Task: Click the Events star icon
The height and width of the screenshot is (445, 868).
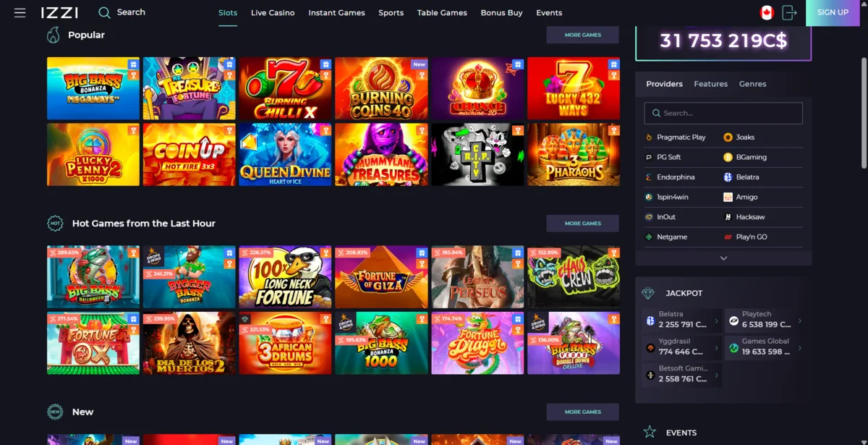Action: coord(650,432)
